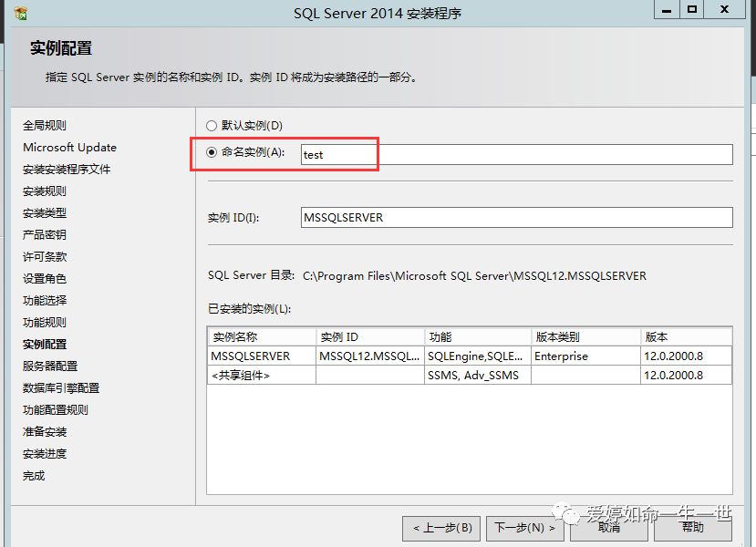This screenshot has height=547, width=756.
Task: Select 功能规则 in the step list
Action: click(45, 323)
